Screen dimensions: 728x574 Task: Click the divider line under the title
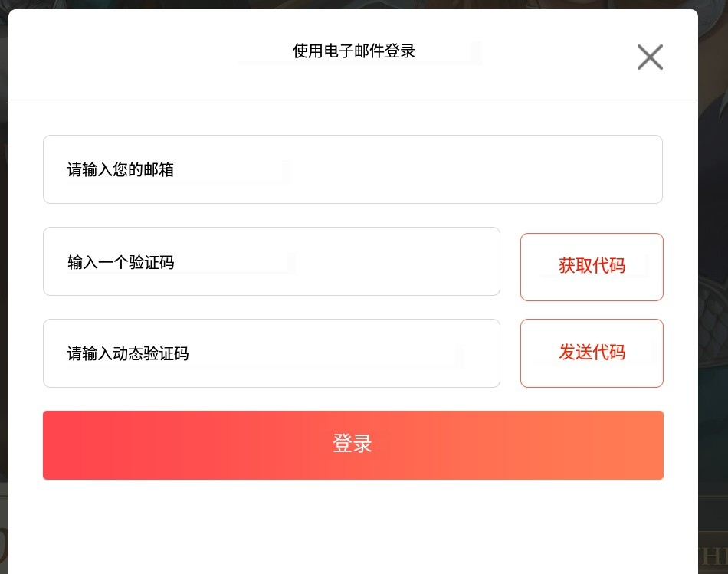coord(353,100)
